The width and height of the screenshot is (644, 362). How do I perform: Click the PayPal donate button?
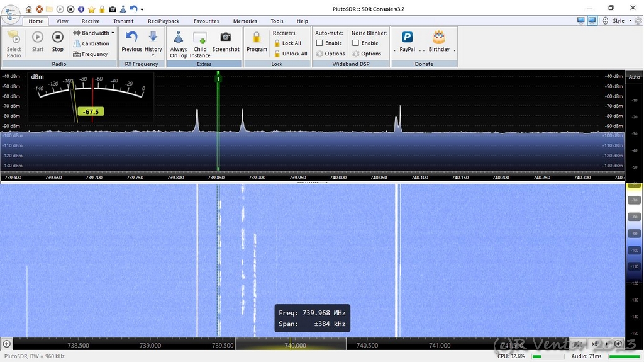[407, 42]
